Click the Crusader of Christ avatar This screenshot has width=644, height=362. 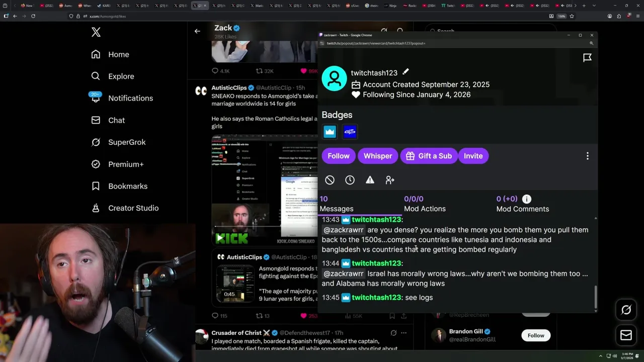[202, 336]
